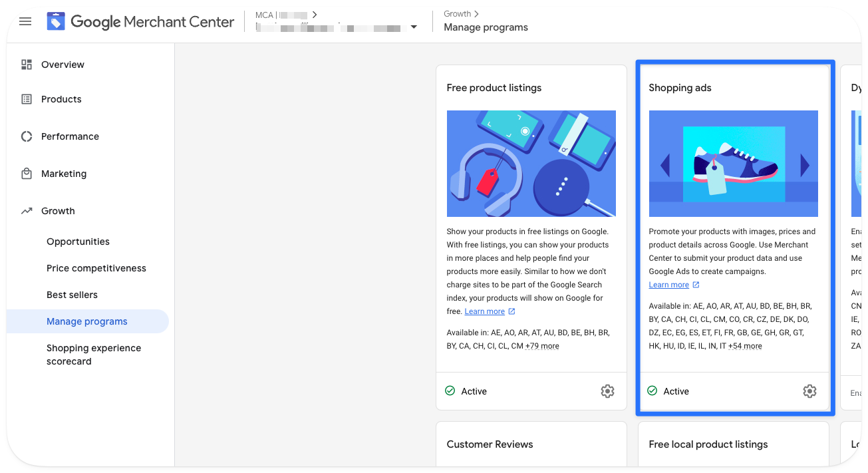Screen dimensions: 868x473
Task: Open Learn more link in Shopping ads
Action: point(669,285)
